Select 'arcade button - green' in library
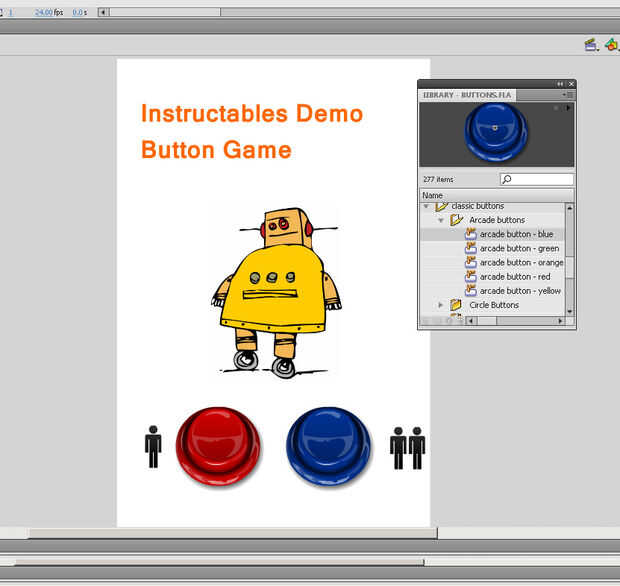620x586 pixels. tap(520, 248)
